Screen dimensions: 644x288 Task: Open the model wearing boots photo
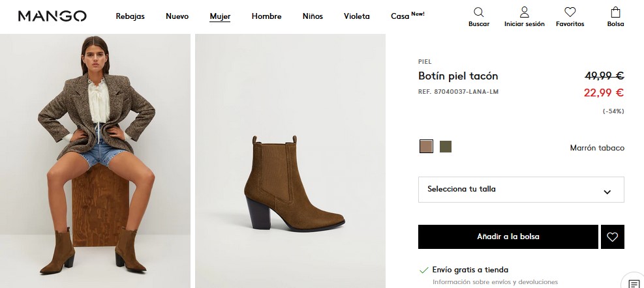pyautogui.click(x=95, y=161)
